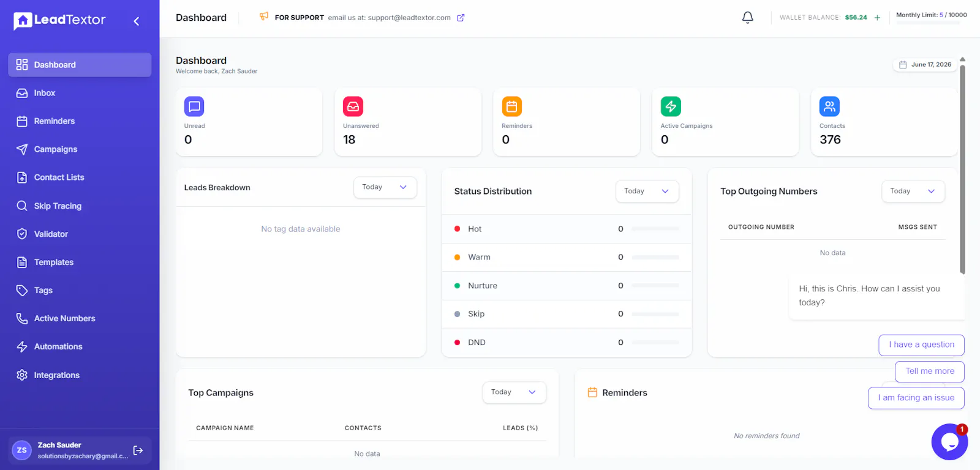Viewport: 980px width, 470px height.
Task: Click the MSGS SENT column header
Action: pos(918,227)
